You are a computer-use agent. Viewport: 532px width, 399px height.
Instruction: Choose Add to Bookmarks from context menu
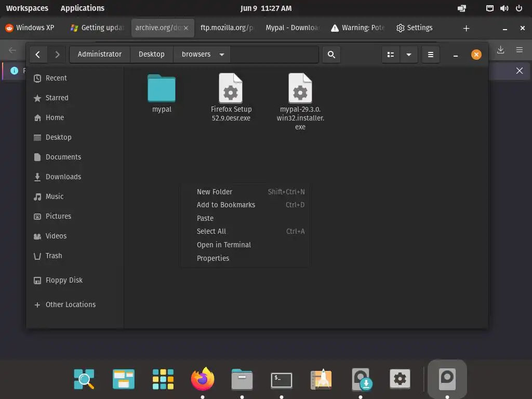(245, 205)
